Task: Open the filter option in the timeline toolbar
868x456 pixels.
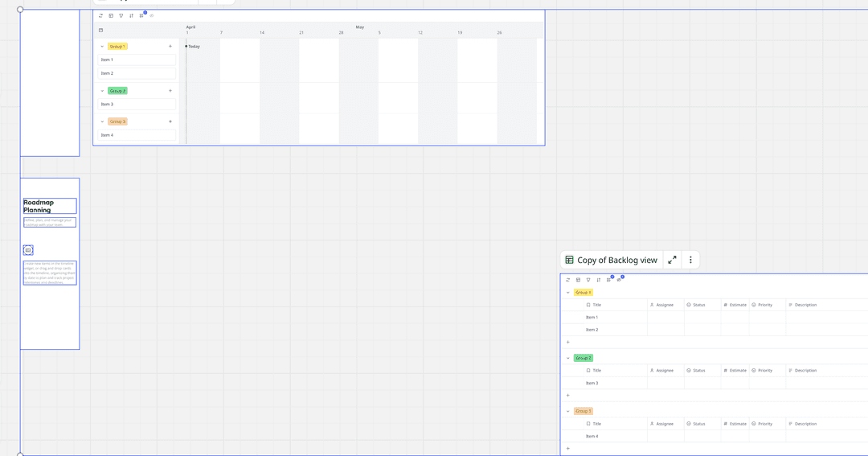Action: 121,16
